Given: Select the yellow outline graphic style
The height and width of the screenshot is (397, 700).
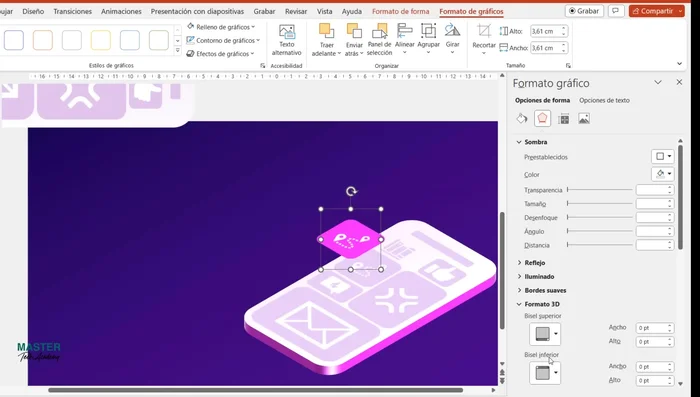Looking at the screenshot, I should tap(100, 40).
